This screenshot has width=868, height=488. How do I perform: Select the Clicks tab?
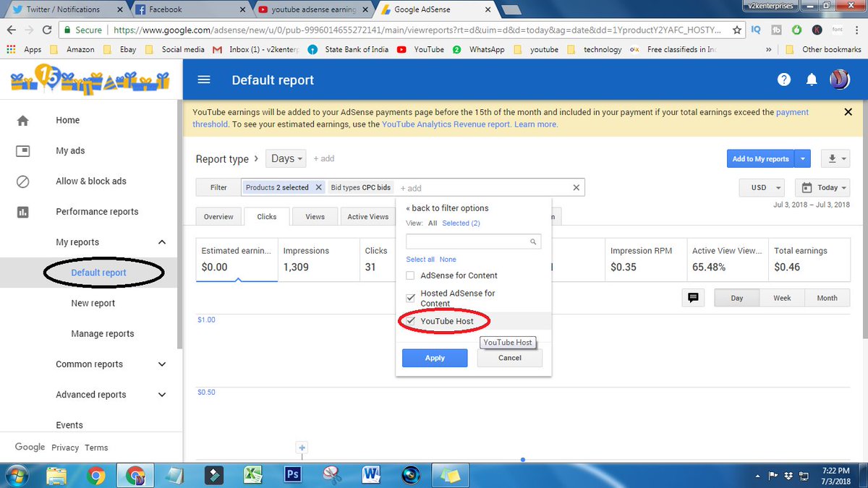pyautogui.click(x=267, y=216)
